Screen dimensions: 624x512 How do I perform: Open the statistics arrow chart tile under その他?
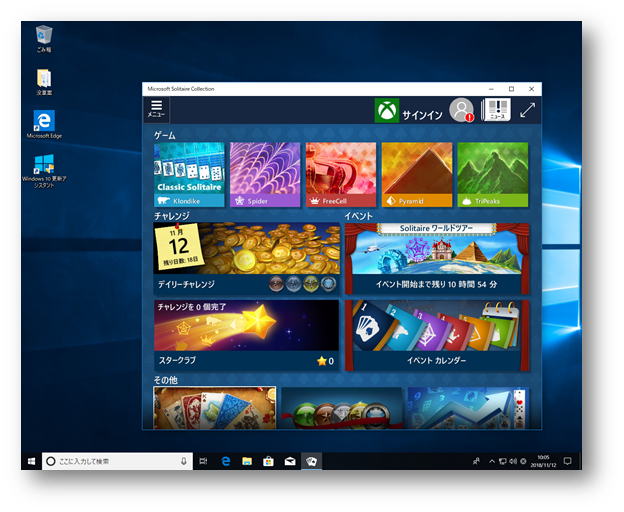click(x=468, y=408)
